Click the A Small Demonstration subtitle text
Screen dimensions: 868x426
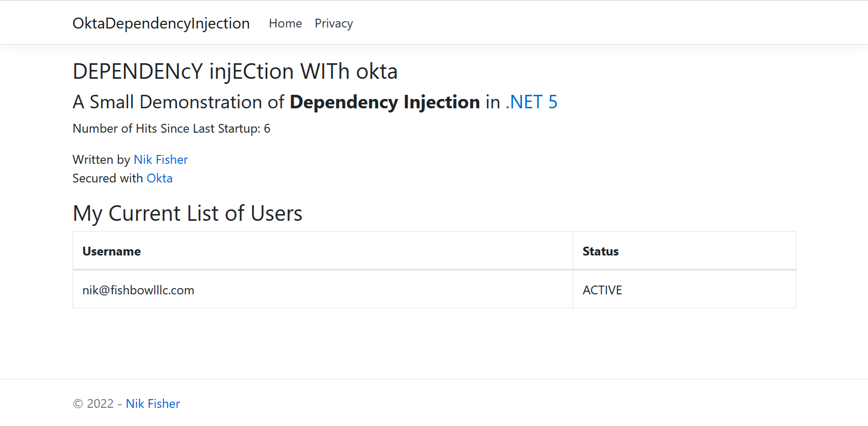point(178,102)
